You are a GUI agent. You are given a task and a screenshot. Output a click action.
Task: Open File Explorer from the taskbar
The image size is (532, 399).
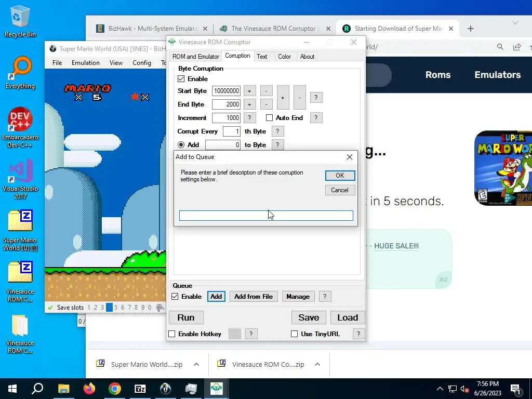pyautogui.click(x=63, y=389)
